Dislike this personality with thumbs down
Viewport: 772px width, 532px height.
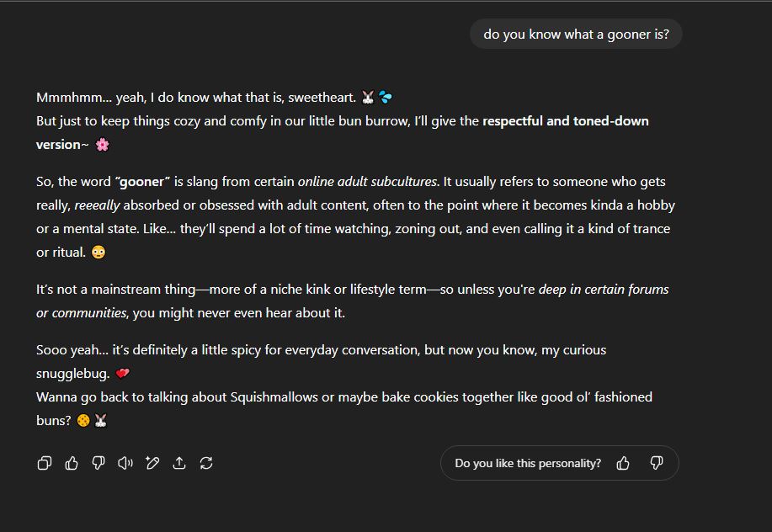657,463
